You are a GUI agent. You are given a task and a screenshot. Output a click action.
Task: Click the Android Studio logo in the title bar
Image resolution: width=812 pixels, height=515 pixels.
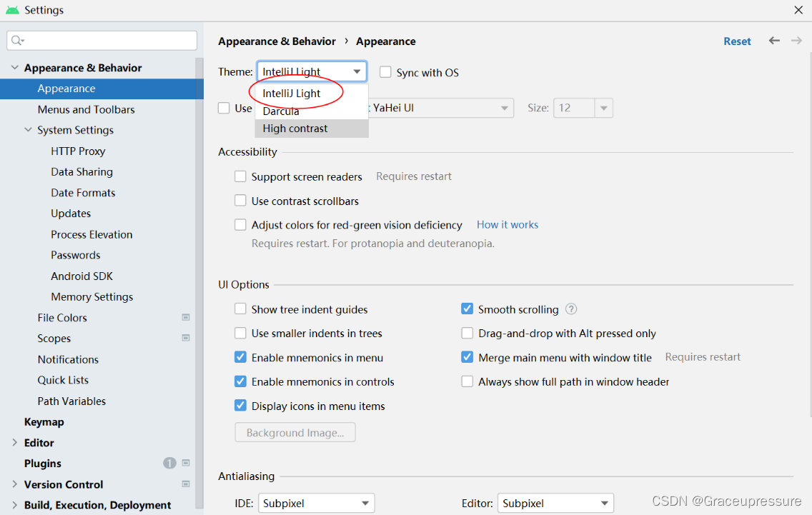pos(12,10)
